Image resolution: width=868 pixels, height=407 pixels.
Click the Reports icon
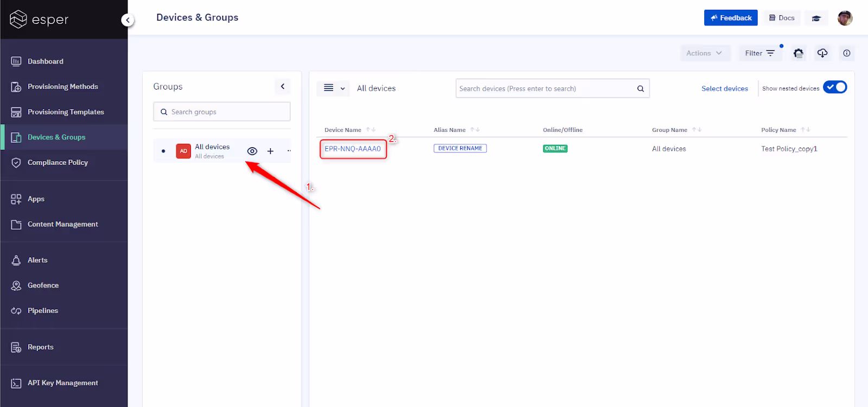[x=16, y=347]
